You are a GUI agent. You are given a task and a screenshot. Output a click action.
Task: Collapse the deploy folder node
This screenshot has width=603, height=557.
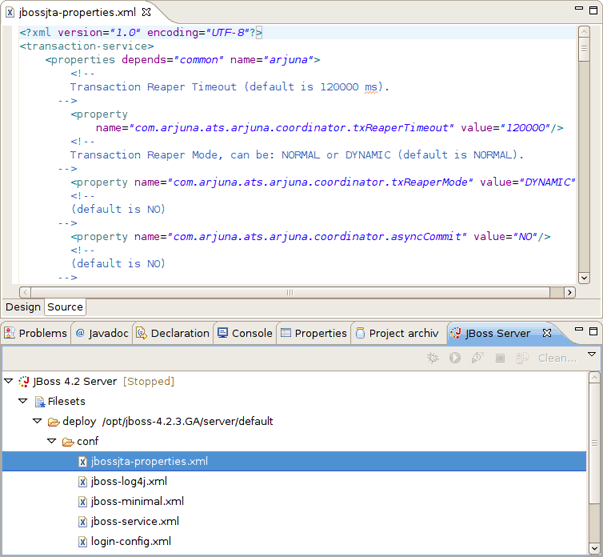(37, 421)
